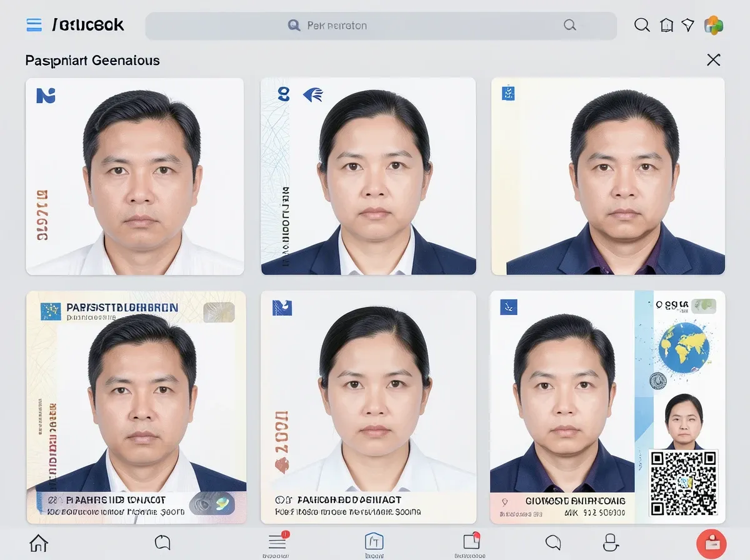
Task: Open the profile person icon in bottom bar
Action: point(610,542)
